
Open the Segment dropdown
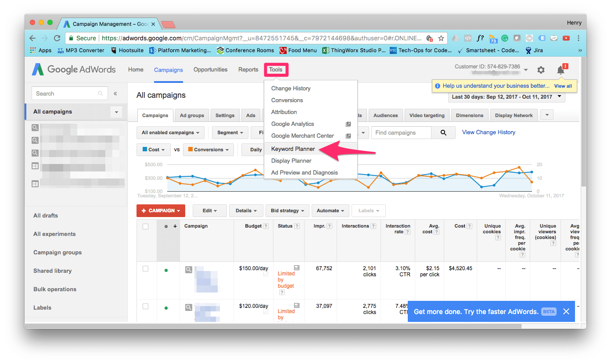(x=230, y=132)
